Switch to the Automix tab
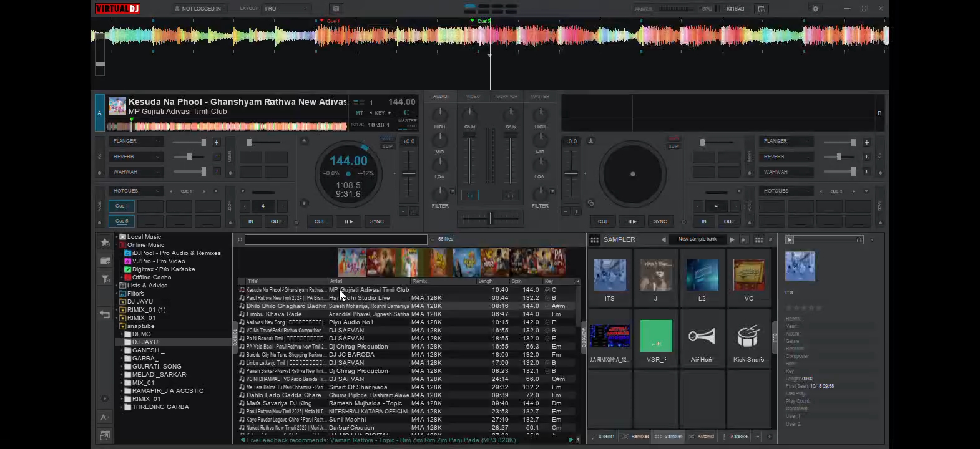The height and width of the screenshot is (449, 980). coord(702,437)
